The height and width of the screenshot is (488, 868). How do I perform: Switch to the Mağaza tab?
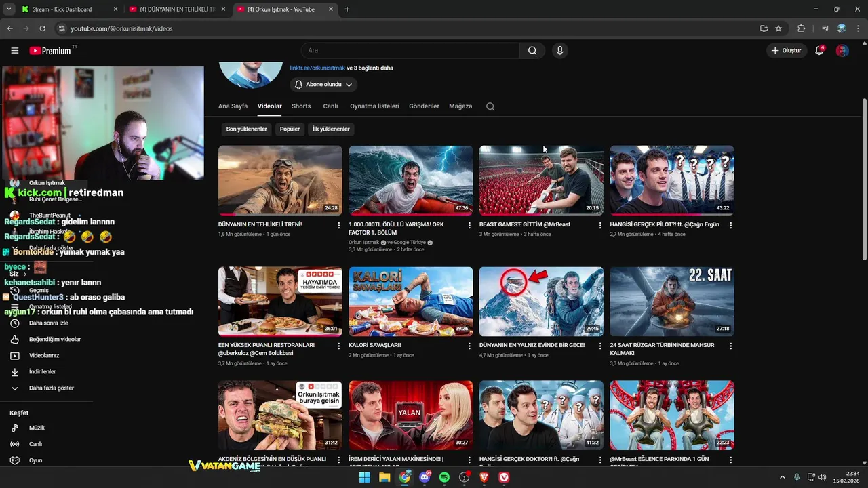(x=460, y=106)
